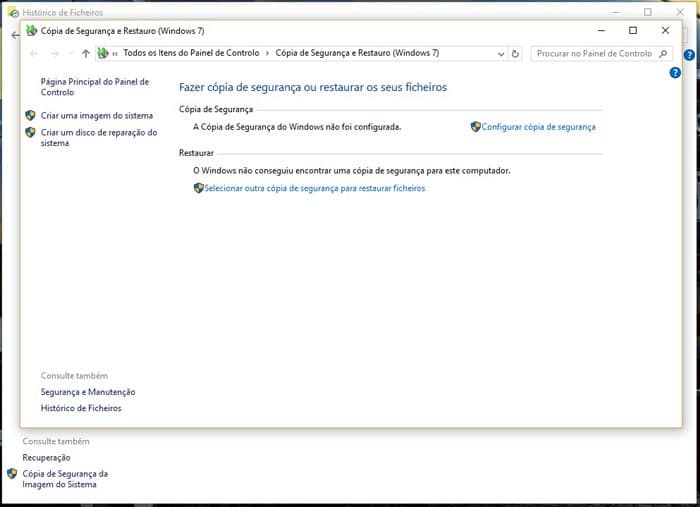Viewport: 700px width, 507px height.
Task: Go up one level with the up arrow
Action: coord(86,54)
